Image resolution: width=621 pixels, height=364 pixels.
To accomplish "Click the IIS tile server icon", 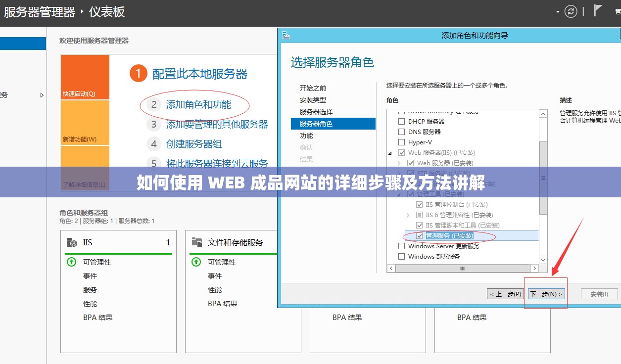I will [72, 242].
